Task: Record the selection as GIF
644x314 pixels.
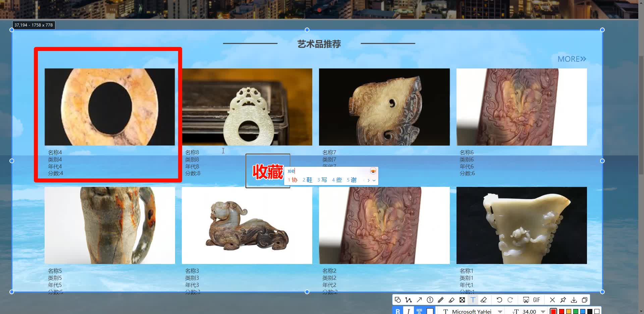Action: [537, 300]
